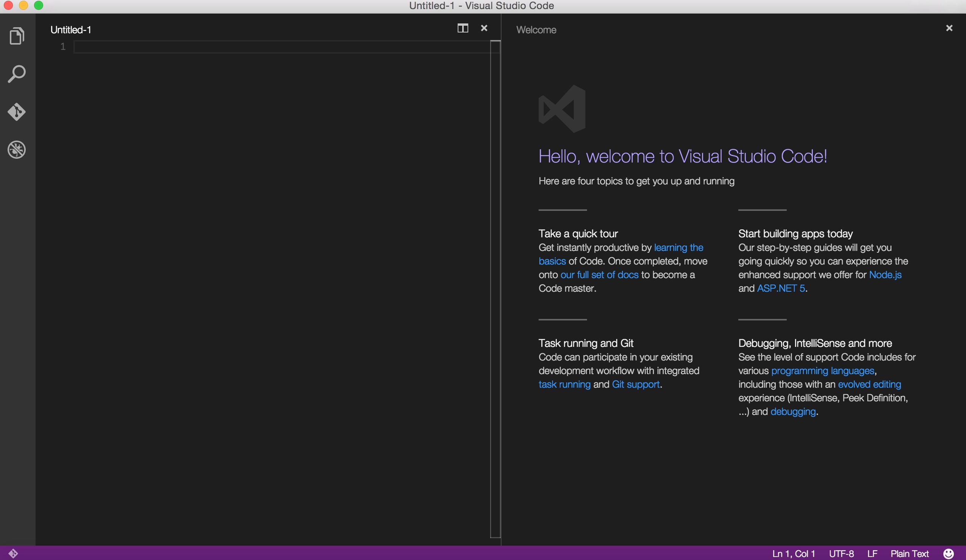This screenshot has height=560, width=966.
Task: Follow the Git support link
Action: tap(635, 384)
